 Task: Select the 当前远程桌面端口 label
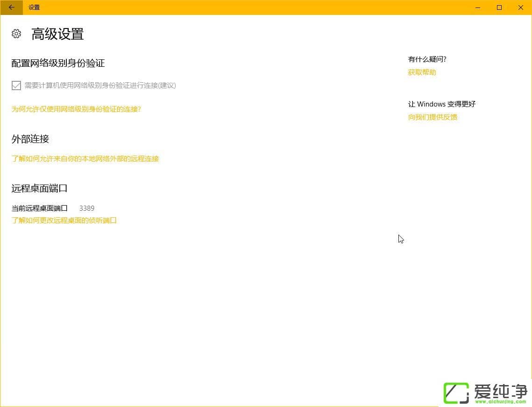pos(39,208)
